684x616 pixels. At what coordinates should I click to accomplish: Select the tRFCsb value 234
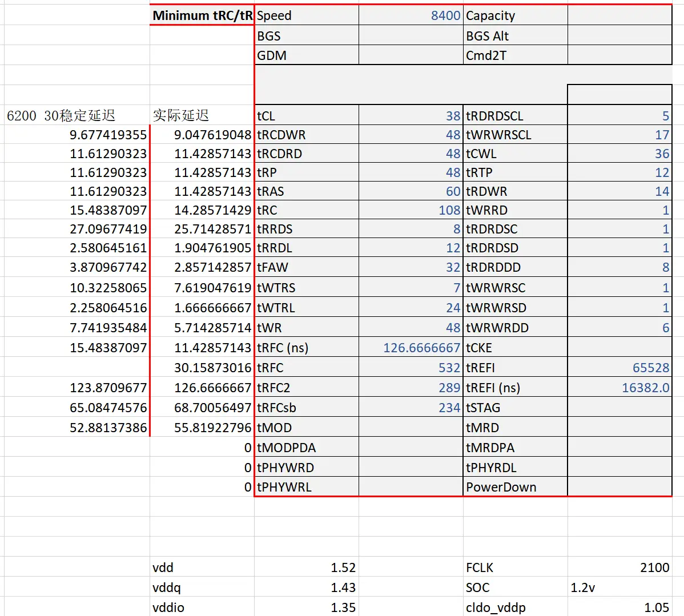411,407
